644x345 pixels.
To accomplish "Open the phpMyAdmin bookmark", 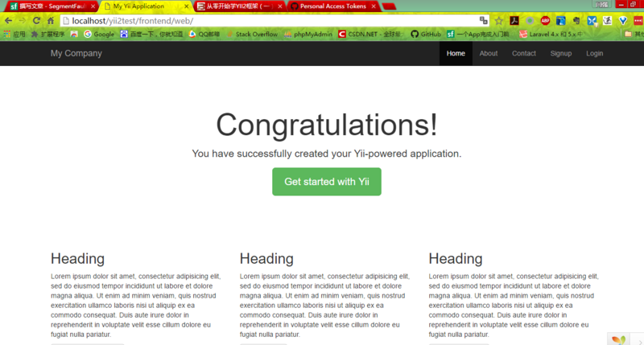I will tap(308, 34).
